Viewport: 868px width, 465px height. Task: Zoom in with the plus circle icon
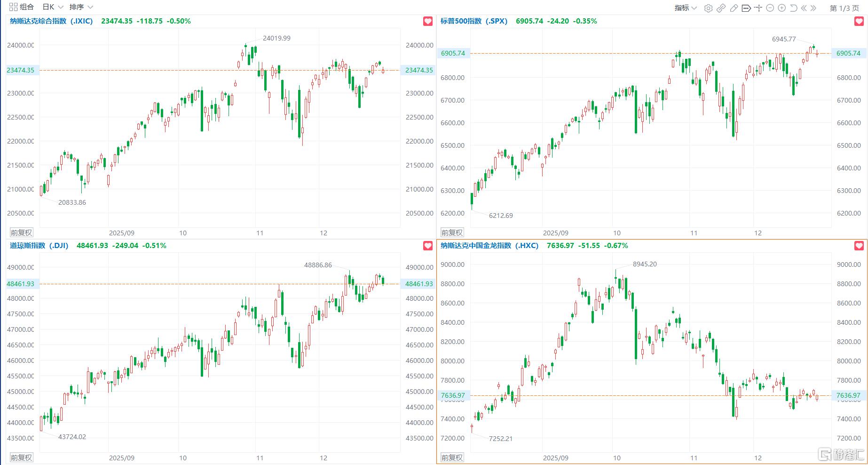[x=781, y=8]
